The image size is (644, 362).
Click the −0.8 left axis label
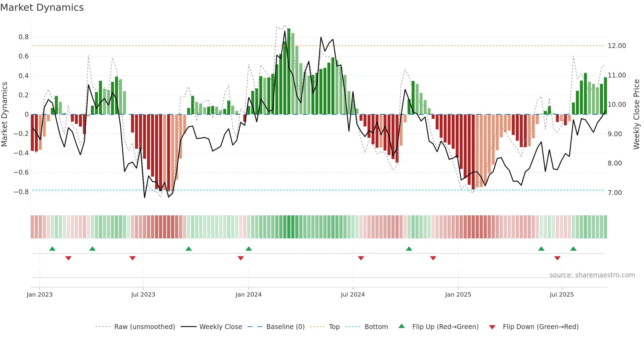pyautogui.click(x=21, y=192)
